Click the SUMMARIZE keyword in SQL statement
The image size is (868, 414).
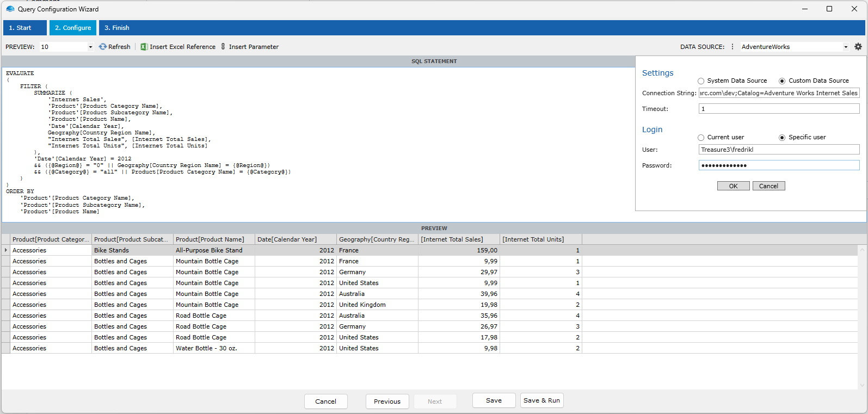(50, 93)
